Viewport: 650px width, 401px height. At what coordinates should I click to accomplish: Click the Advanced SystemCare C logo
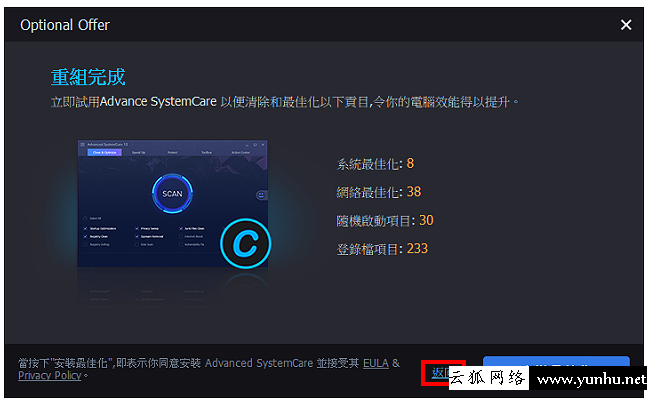click(245, 243)
